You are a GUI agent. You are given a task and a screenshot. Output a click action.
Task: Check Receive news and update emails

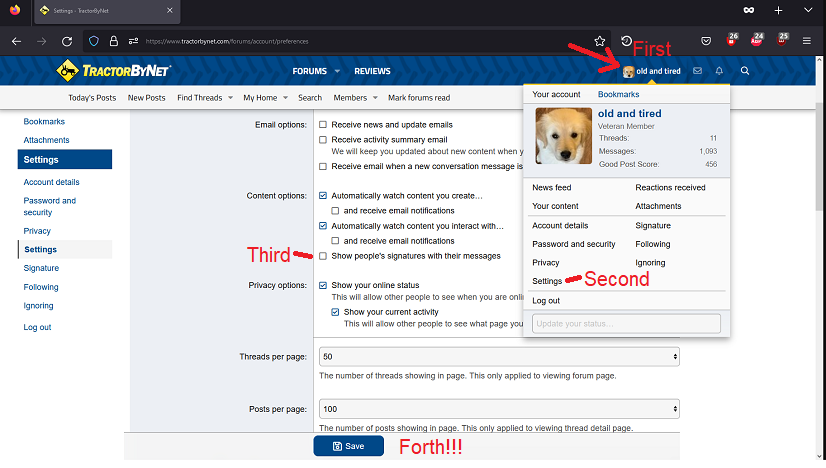click(x=323, y=125)
